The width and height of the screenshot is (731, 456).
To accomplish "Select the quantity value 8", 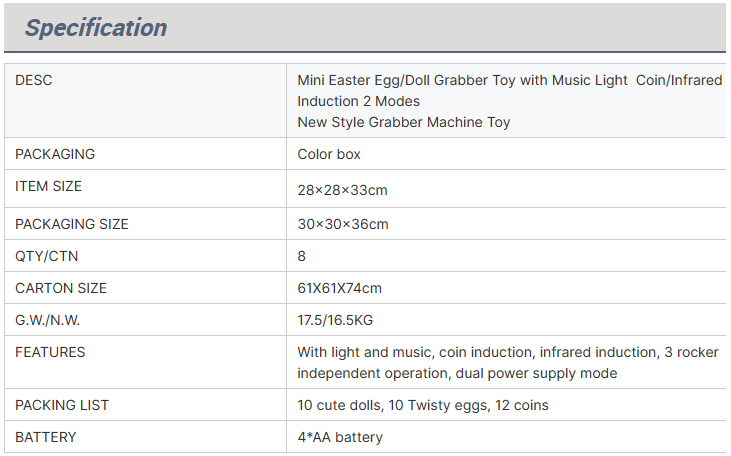I will (302, 256).
